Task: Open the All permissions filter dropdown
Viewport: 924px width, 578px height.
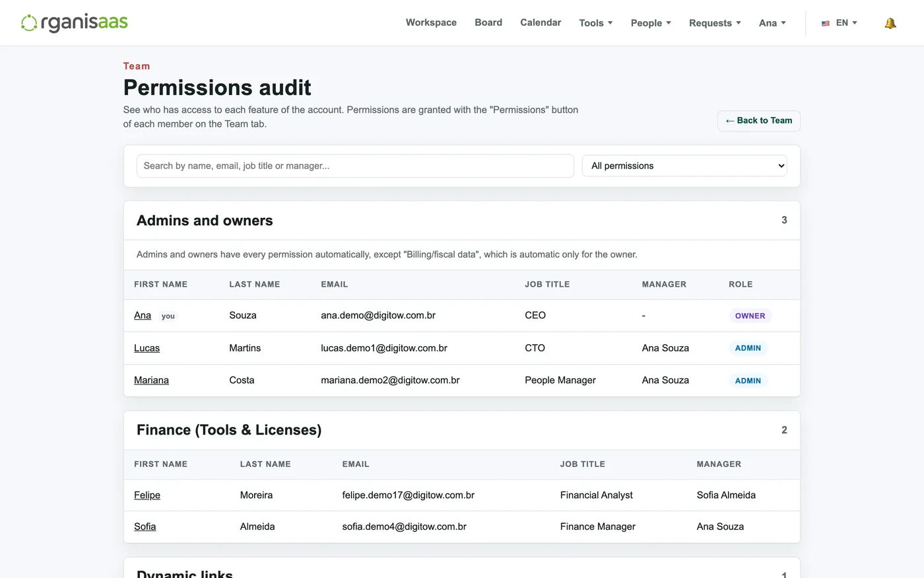Action: pyautogui.click(x=684, y=166)
